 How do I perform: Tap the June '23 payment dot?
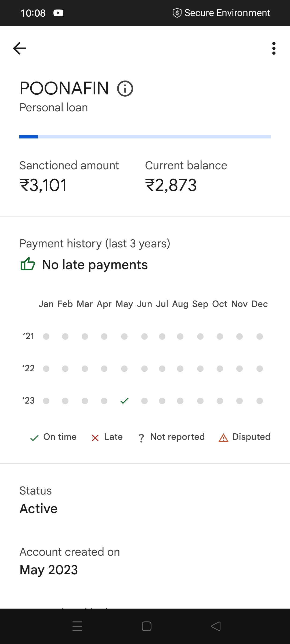click(144, 401)
